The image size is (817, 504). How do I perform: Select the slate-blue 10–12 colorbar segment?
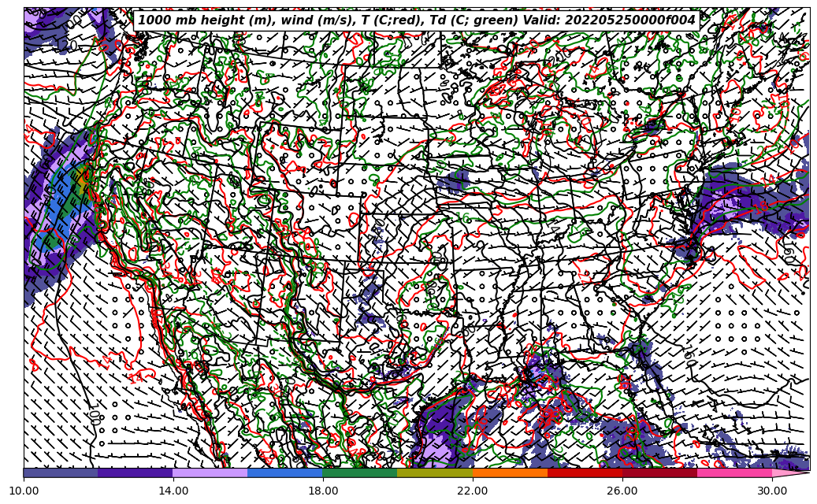(61, 472)
